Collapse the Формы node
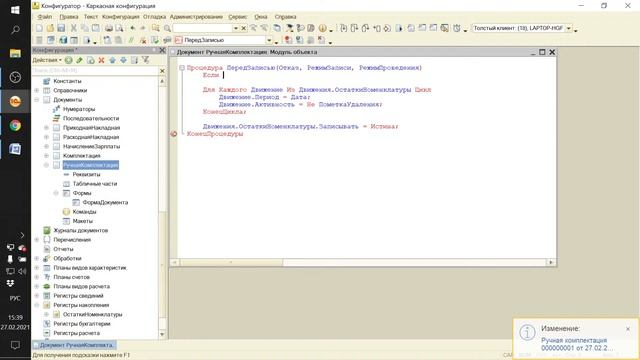 point(56,193)
